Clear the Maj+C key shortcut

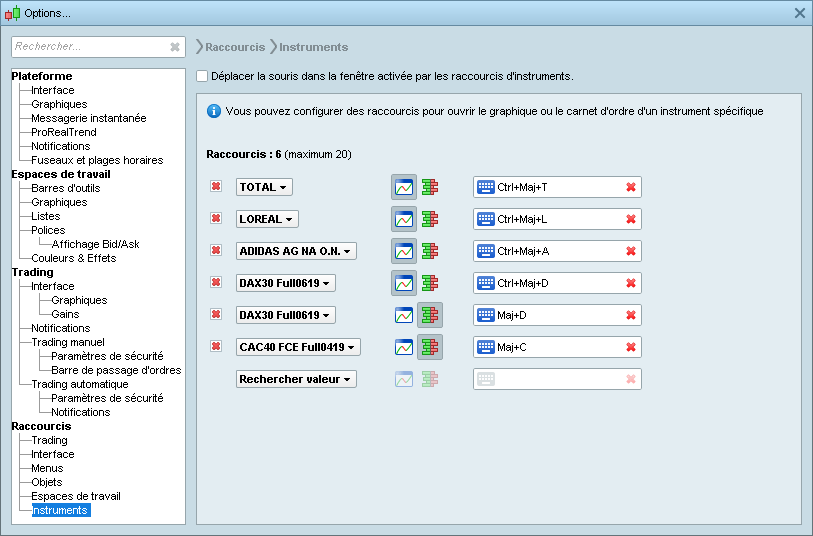(x=631, y=347)
